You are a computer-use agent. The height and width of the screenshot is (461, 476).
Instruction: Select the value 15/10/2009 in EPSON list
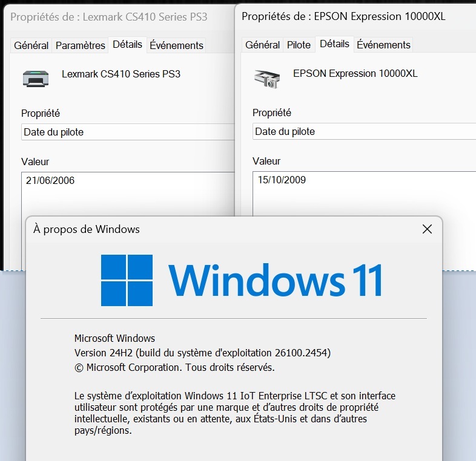click(x=282, y=180)
